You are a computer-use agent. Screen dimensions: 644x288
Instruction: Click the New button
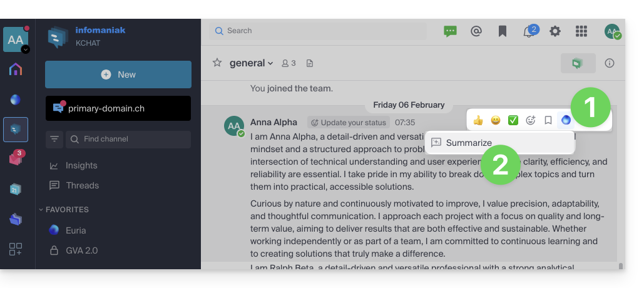tap(118, 75)
